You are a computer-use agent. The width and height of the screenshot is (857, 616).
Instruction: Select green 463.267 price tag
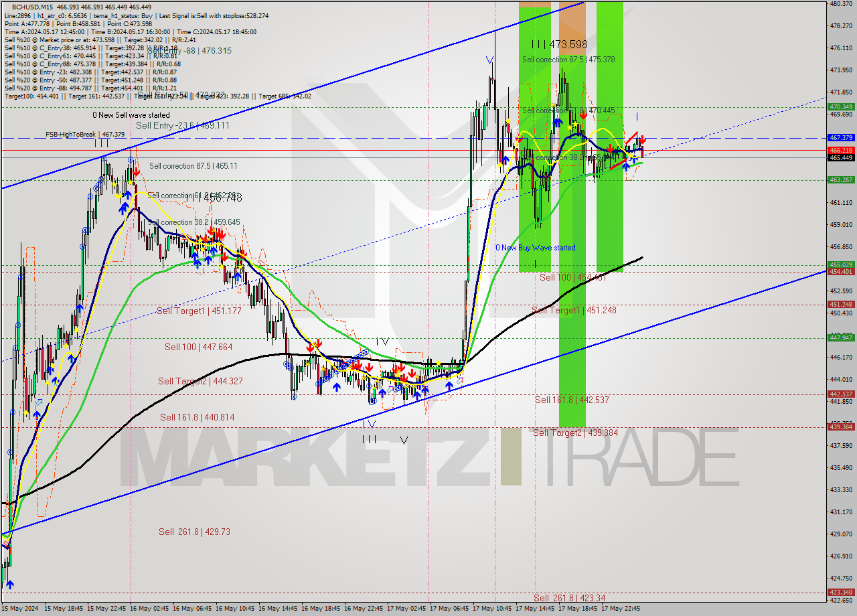(x=841, y=179)
